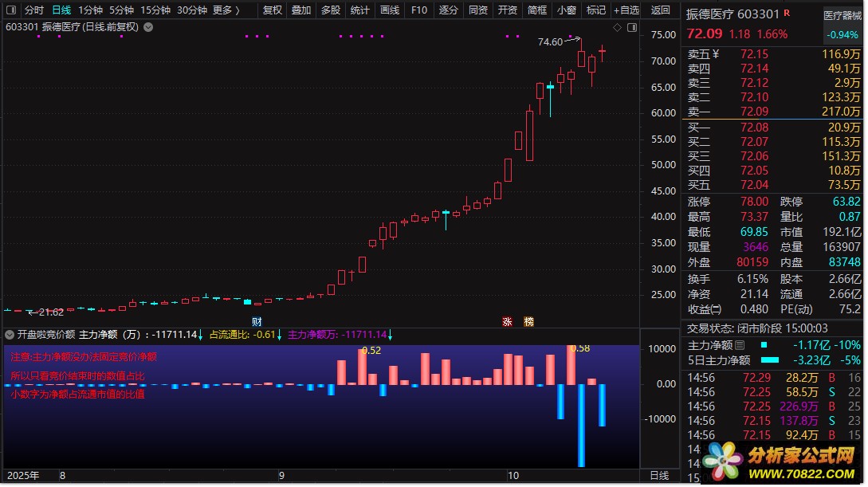Screen dimensions: 868x487
Task: Click the 标记 mark button
Action: point(595,10)
